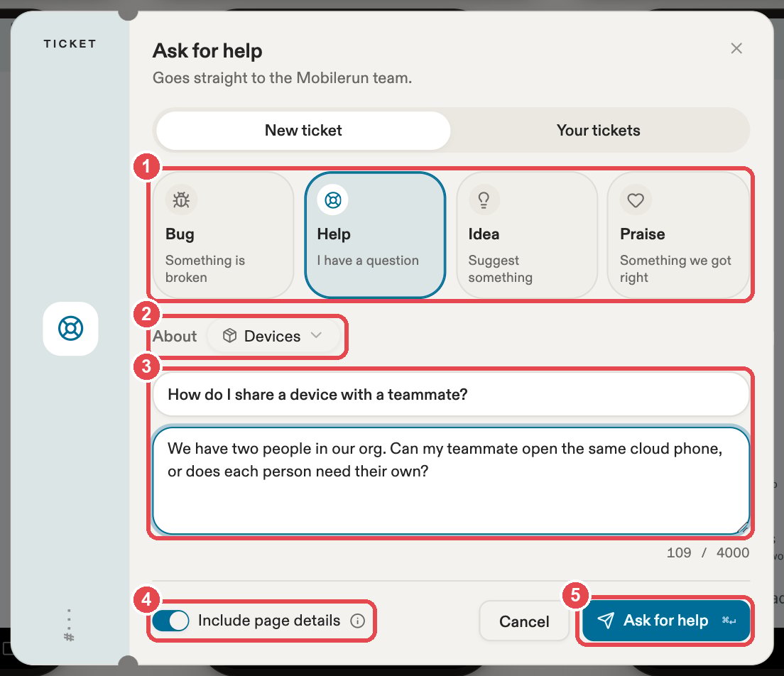784x676 pixels.
Task: Click the ticket title input field
Action: (450, 395)
